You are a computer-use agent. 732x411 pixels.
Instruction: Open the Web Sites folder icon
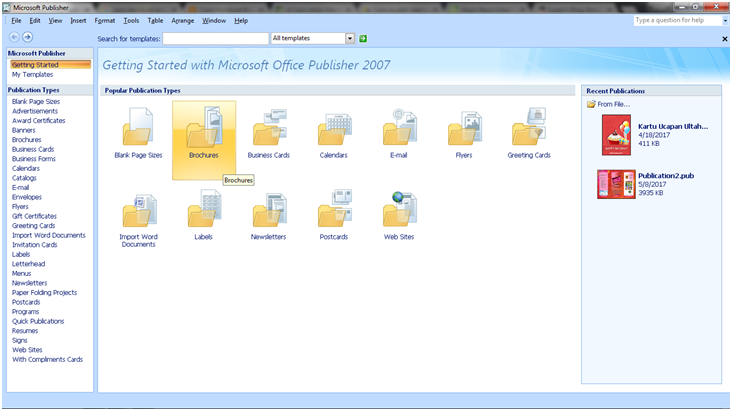(x=399, y=209)
